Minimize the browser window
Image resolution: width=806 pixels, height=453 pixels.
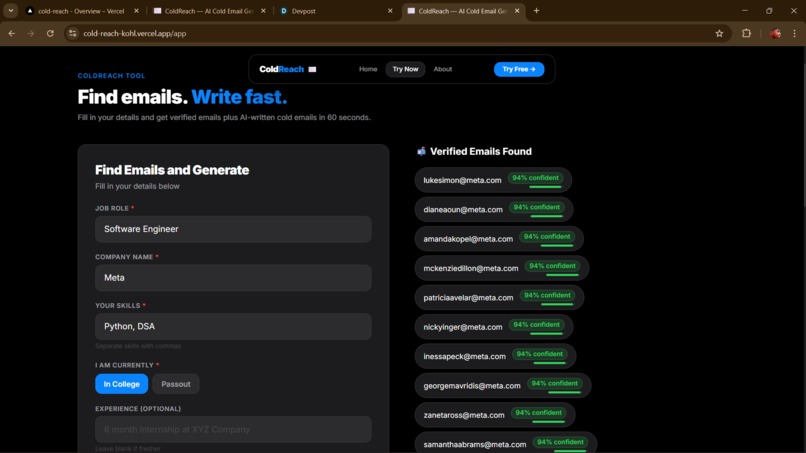click(745, 11)
